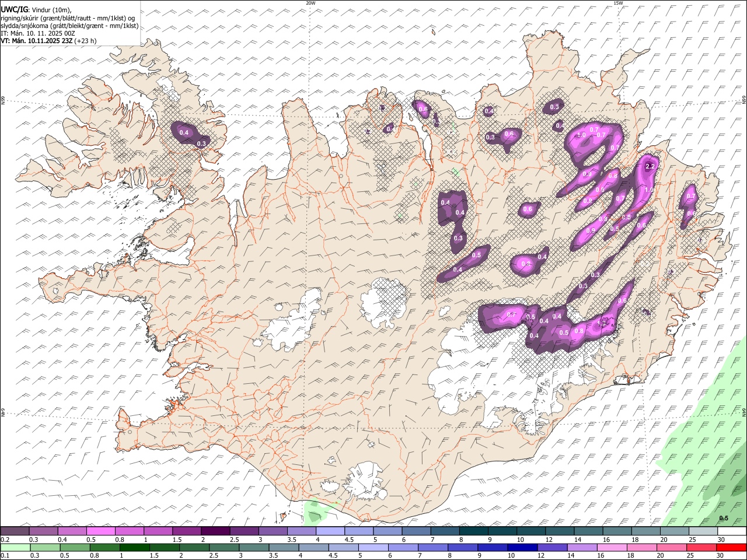Select the '2.2' precipitation value on the map

(x=651, y=166)
